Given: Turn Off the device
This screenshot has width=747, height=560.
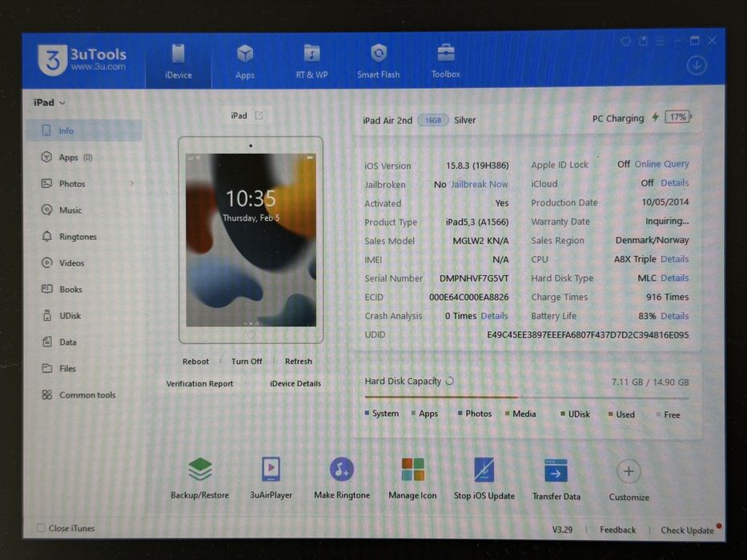Looking at the screenshot, I should point(247,362).
